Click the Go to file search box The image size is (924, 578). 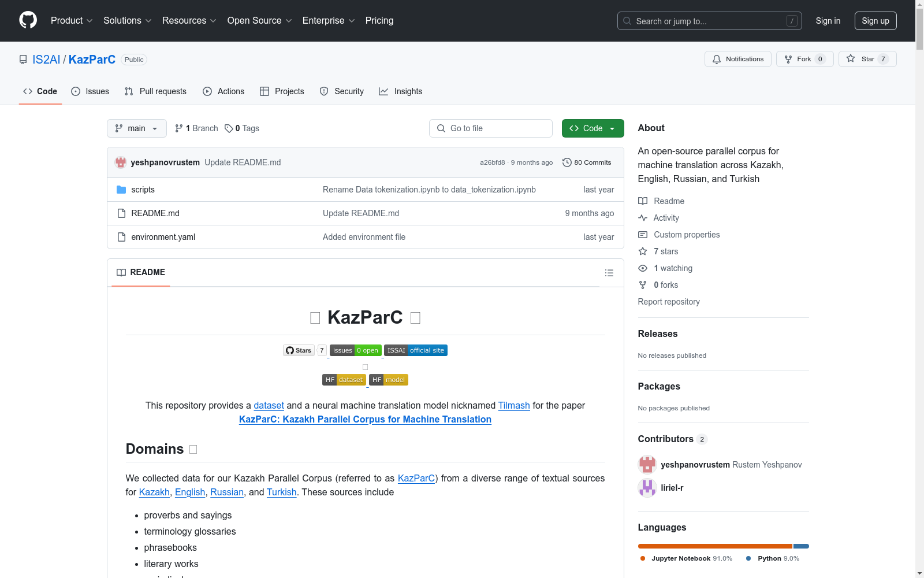pyautogui.click(x=491, y=128)
